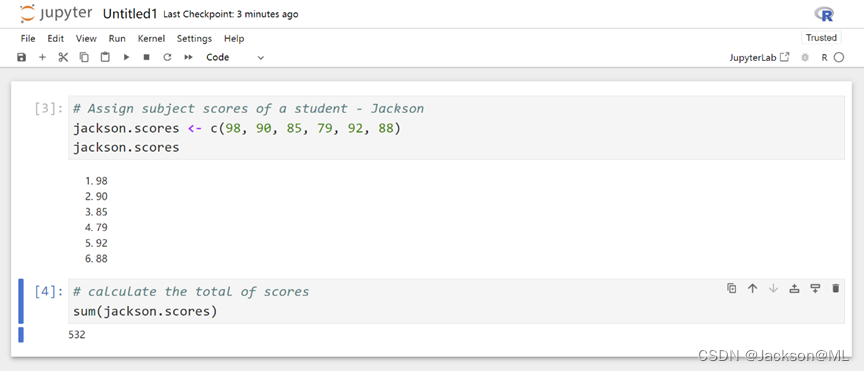Open the cell type dropdown showing Code
Image resolution: width=864 pixels, height=371 pixels.
pos(235,57)
